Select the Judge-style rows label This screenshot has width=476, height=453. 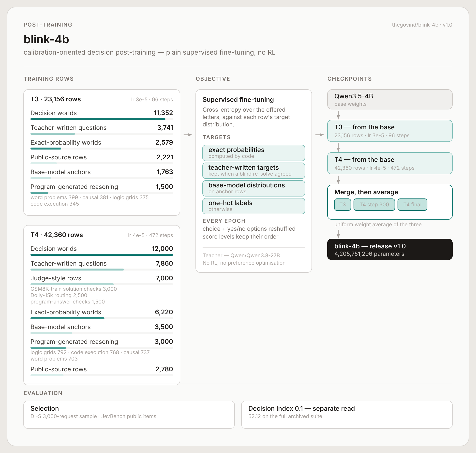point(56,278)
